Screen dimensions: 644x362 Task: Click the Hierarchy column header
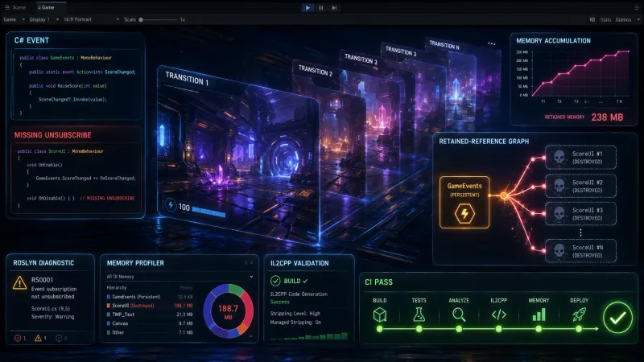point(117,288)
